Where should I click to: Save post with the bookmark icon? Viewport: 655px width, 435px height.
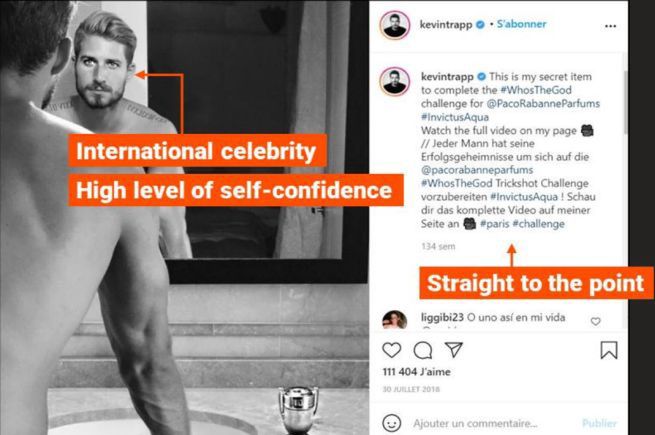point(608,350)
